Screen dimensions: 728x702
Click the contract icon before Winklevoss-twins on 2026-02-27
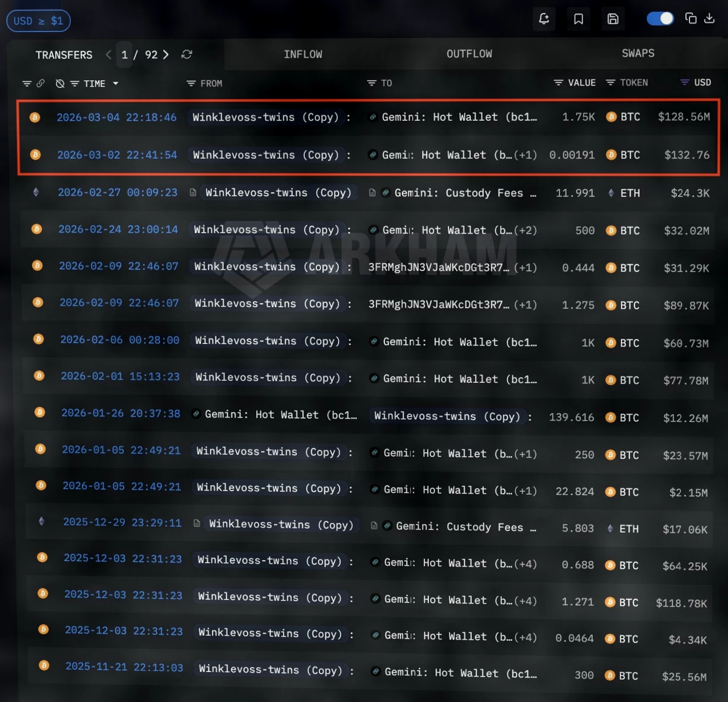pyautogui.click(x=193, y=193)
